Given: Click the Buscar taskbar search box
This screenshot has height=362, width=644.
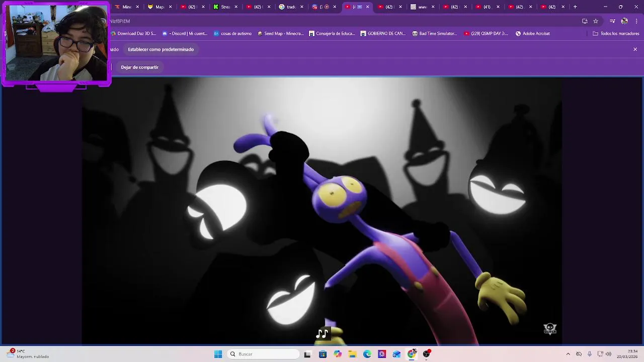Looking at the screenshot, I should tap(264, 354).
